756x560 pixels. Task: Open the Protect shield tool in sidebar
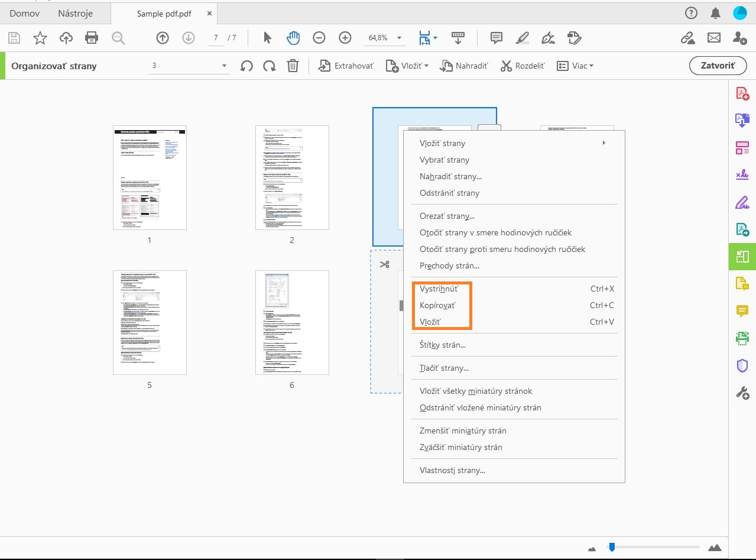click(742, 366)
